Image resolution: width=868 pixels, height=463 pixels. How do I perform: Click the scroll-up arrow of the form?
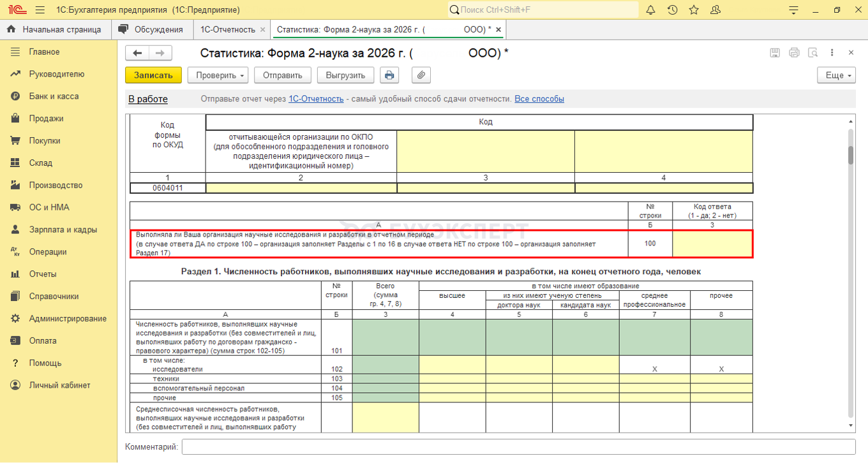pos(851,121)
